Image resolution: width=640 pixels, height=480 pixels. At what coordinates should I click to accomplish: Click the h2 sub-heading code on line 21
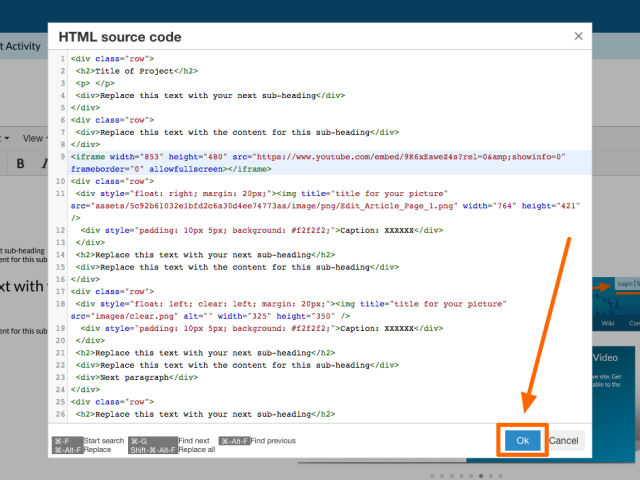205,353
